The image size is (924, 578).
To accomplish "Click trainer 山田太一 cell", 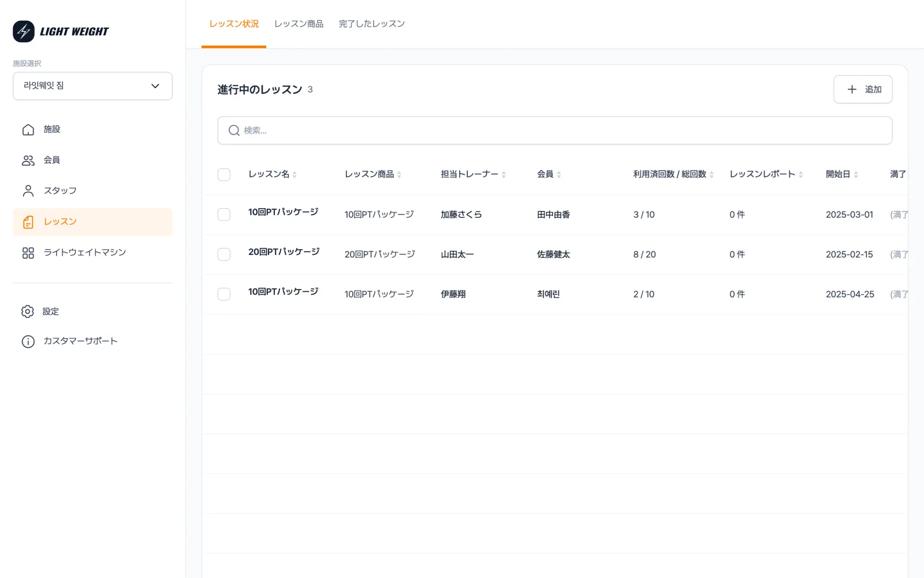I will (457, 254).
